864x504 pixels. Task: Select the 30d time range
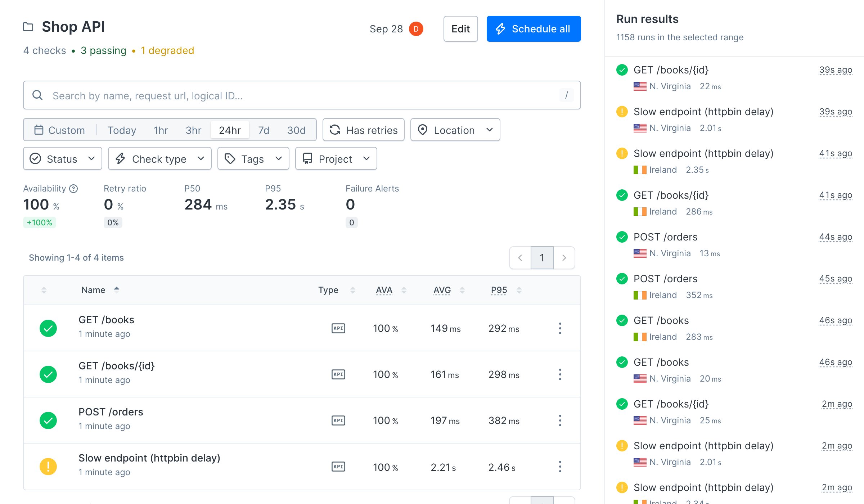point(296,130)
